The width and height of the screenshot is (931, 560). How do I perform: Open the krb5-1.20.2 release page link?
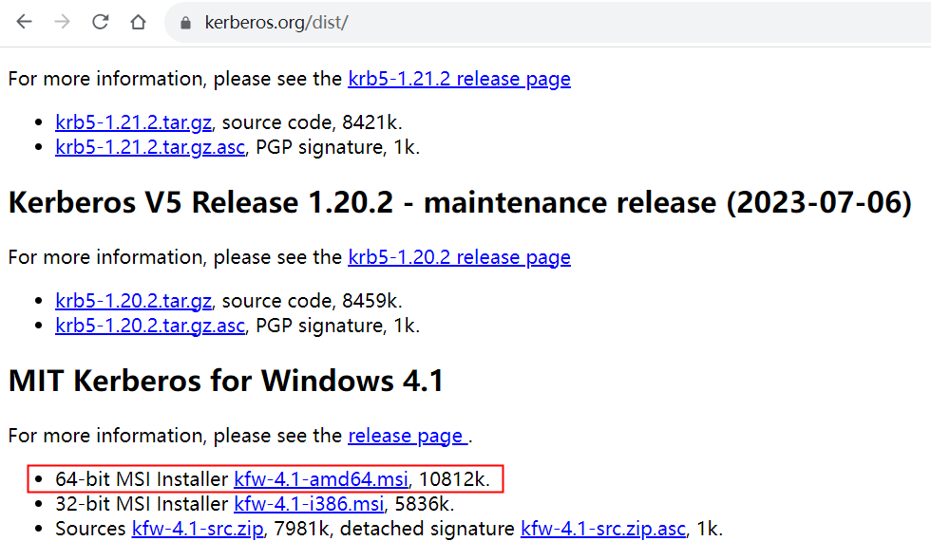click(459, 257)
